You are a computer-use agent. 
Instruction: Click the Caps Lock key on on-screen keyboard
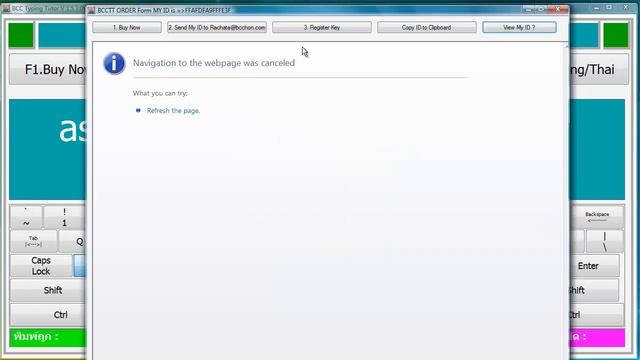point(41,266)
